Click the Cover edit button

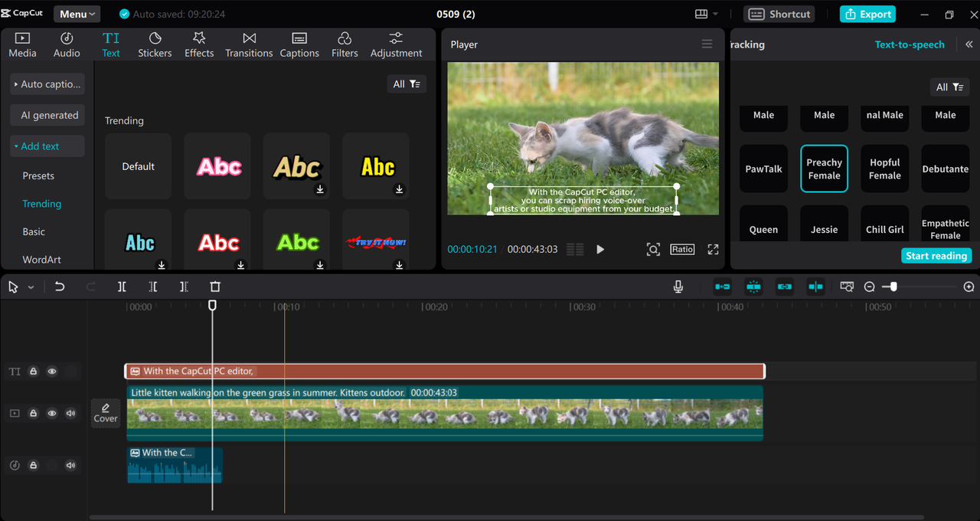106,413
